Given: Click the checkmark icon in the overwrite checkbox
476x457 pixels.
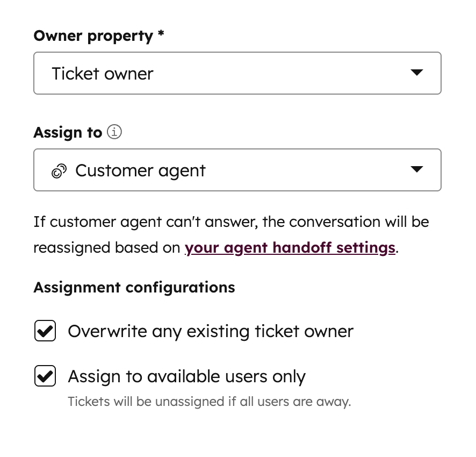Looking at the screenshot, I should pos(45,331).
